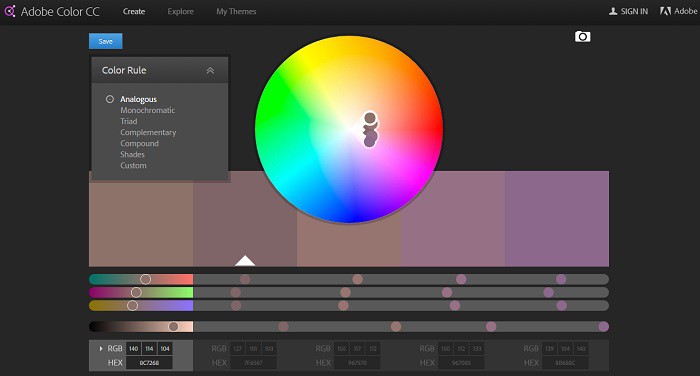
Task: Select the fifth purple color swatch
Action: click(557, 219)
